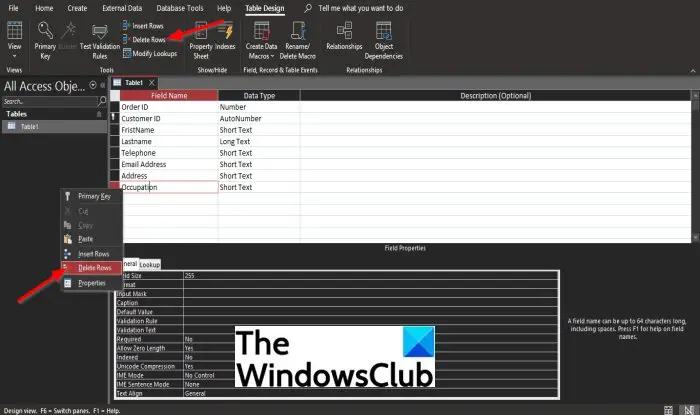
Task: Collapse the ribbon with the chevron
Action: 692,71
